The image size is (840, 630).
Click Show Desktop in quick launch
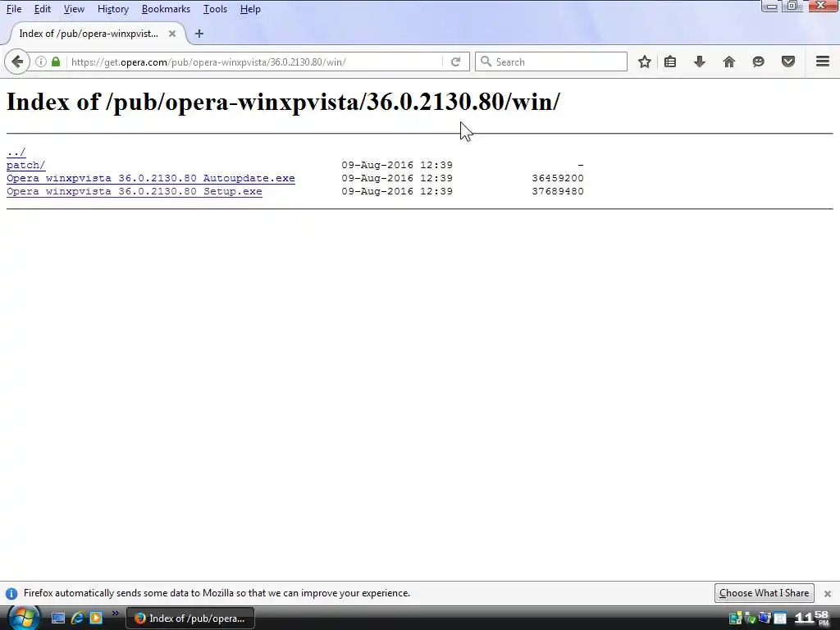tap(58, 619)
